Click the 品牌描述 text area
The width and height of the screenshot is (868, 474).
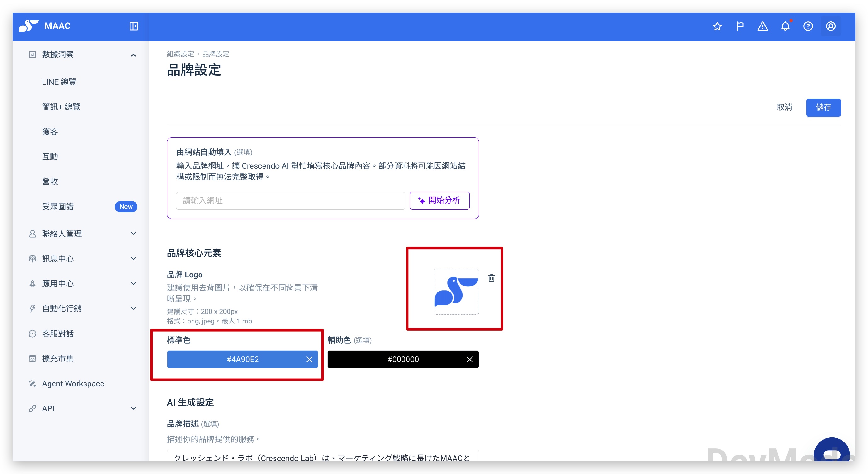coord(323,455)
